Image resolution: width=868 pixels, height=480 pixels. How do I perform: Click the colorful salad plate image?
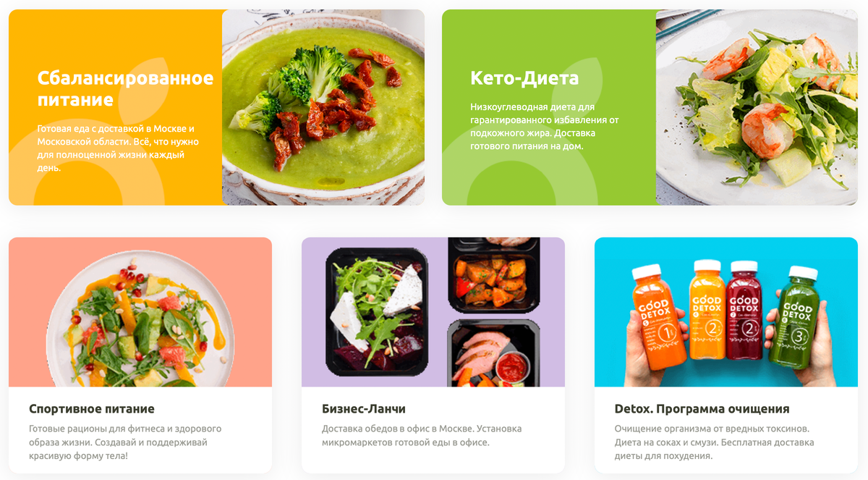[x=140, y=312]
